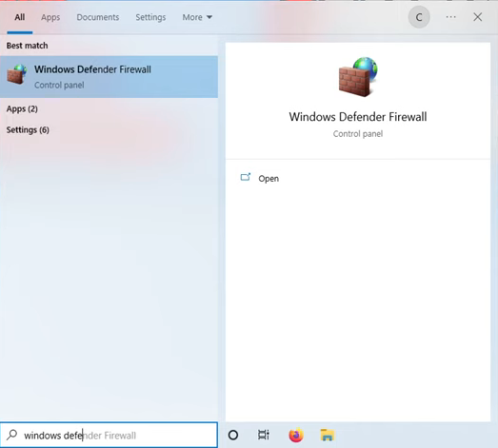The width and height of the screenshot is (498, 448).
Task: Open Cortana circle icon on taskbar
Action: point(233,435)
